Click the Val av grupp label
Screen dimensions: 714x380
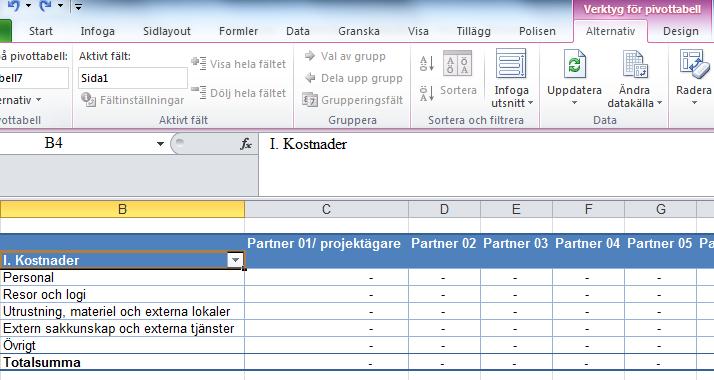click(353, 56)
